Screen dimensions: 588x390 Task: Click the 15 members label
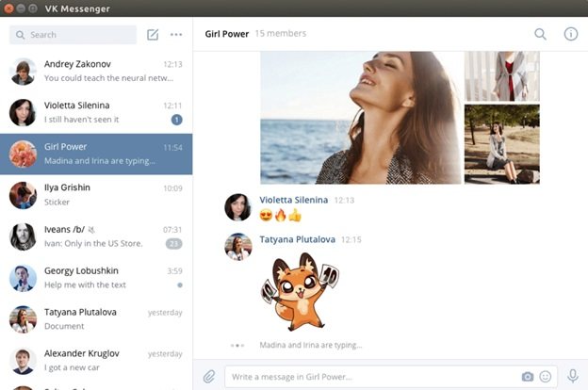pyautogui.click(x=281, y=33)
